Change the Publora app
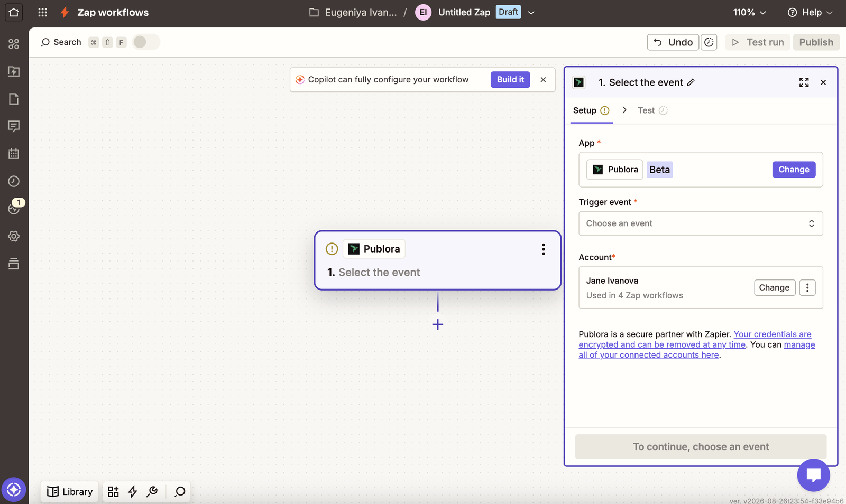 (x=794, y=170)
